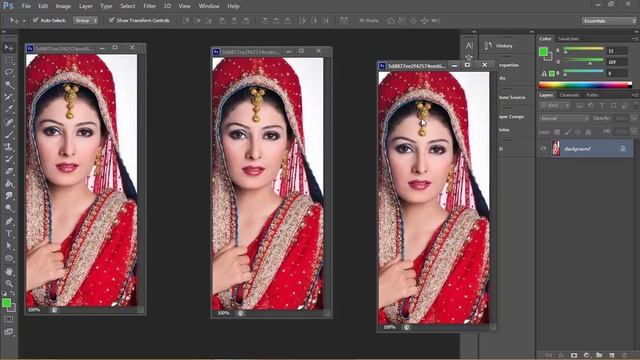Click Create new group folder button
Screen dimensions: 640x360
599,356
